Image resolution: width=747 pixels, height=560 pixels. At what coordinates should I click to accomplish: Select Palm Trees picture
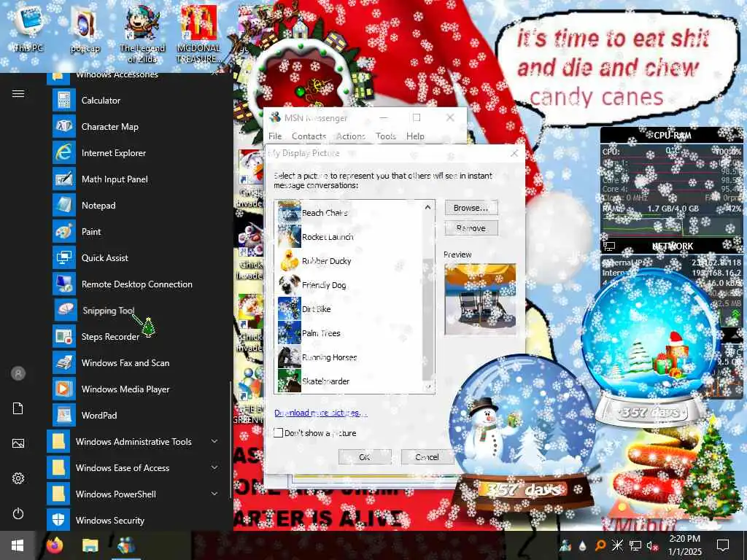(x=349, y=332)
